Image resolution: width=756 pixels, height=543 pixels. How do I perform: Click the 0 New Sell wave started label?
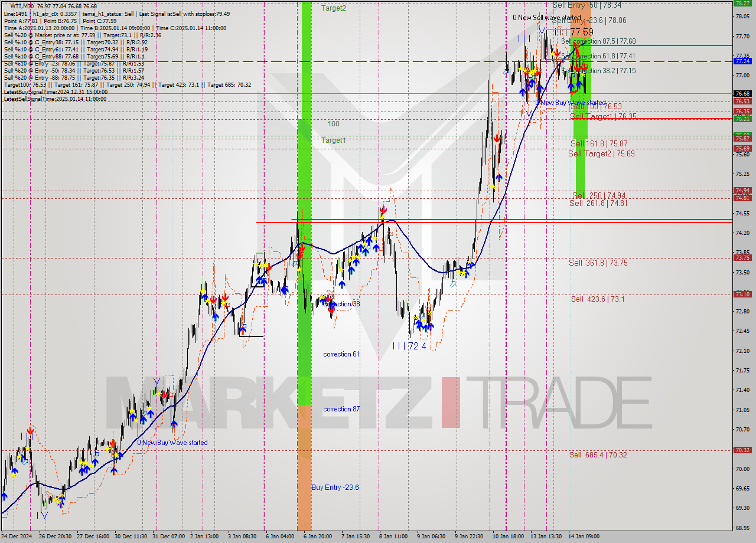547,18
